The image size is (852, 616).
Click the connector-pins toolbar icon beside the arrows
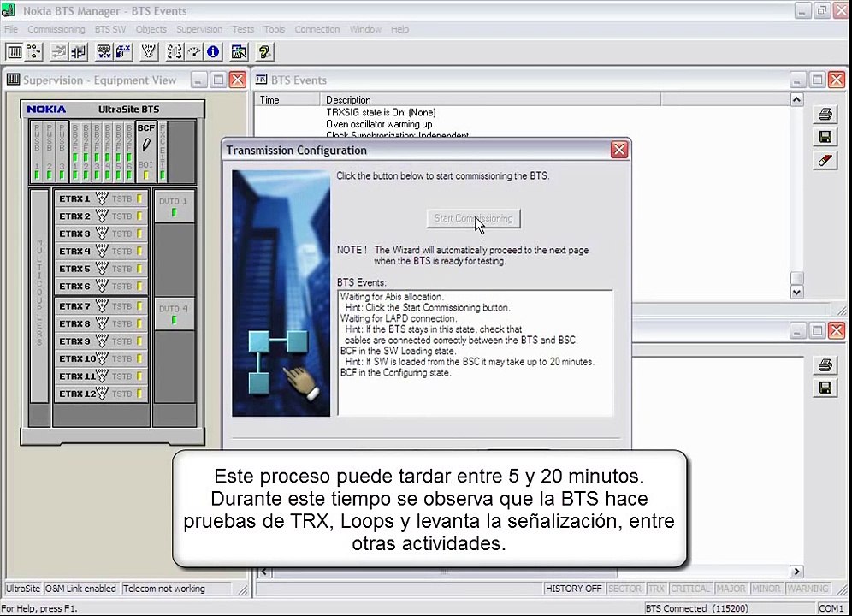78,52
